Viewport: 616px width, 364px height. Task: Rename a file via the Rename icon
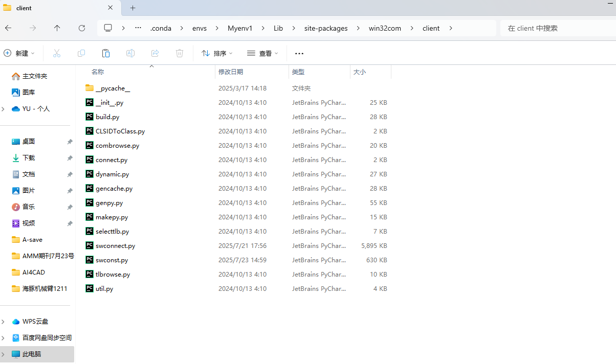tap(130, 53)
